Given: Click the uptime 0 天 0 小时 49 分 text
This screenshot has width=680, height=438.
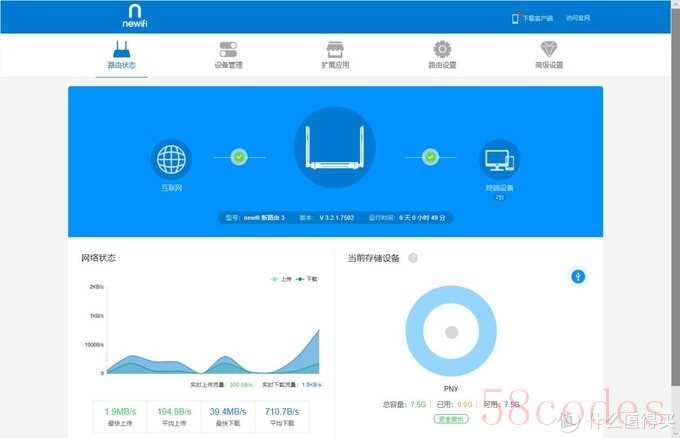Looking at the screenshot, I should (422, 218).
